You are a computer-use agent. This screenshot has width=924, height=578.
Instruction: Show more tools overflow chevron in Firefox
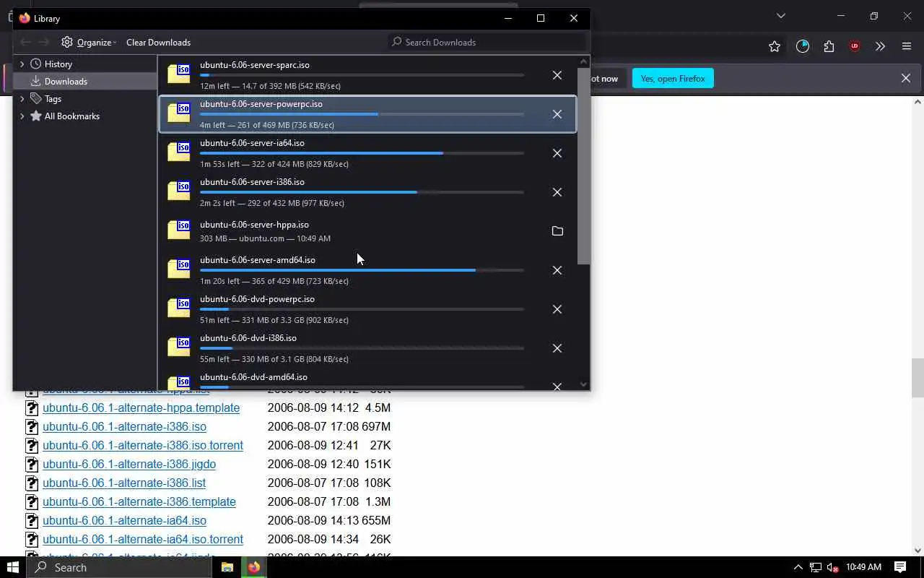(880, 46)
